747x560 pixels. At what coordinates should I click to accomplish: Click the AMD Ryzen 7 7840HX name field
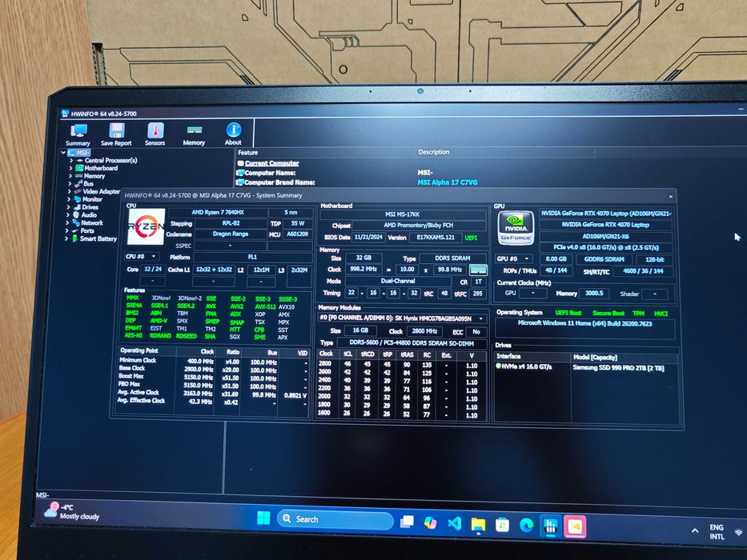(x=217, y=212)
